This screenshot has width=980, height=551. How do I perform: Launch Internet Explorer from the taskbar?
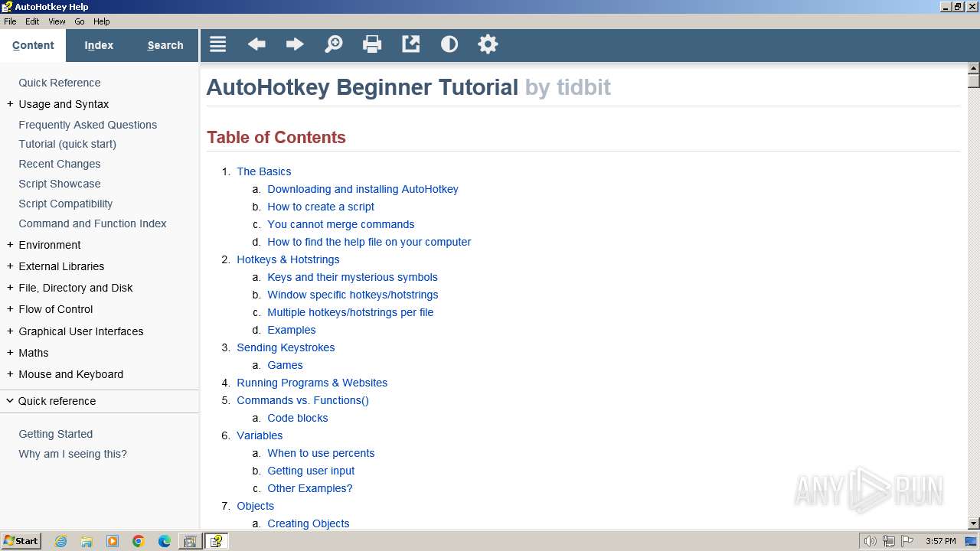click(60, 541)
